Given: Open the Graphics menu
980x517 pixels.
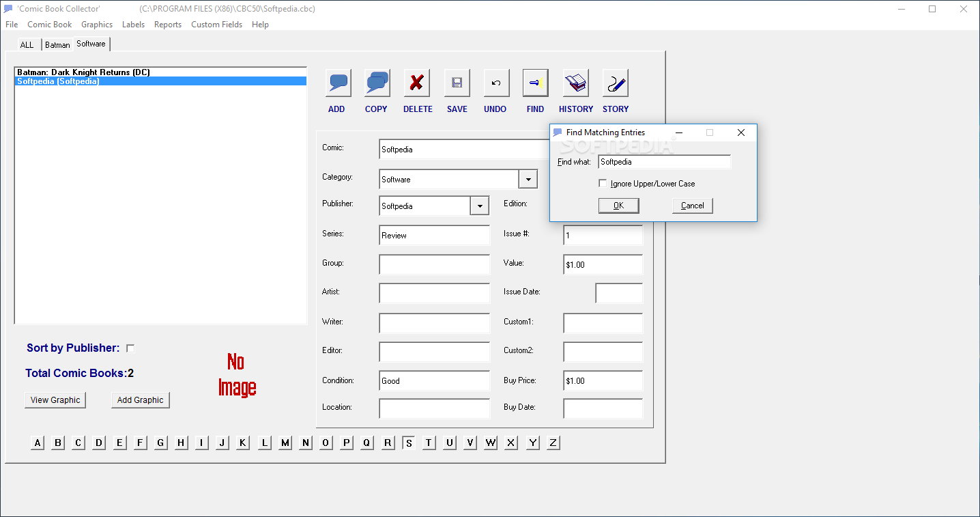Looking at the screenshot, I should click(97, 25).
